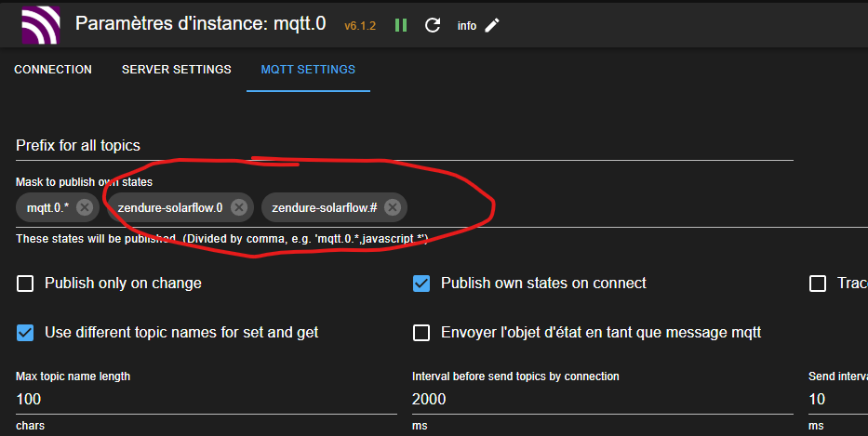
Task: Enable Publish only on change
Action: 25,284
